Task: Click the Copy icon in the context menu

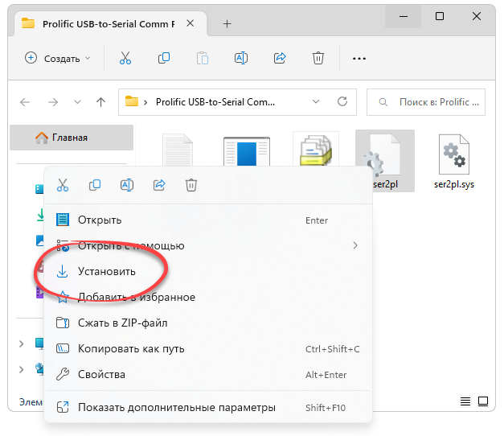Action: 95,185
